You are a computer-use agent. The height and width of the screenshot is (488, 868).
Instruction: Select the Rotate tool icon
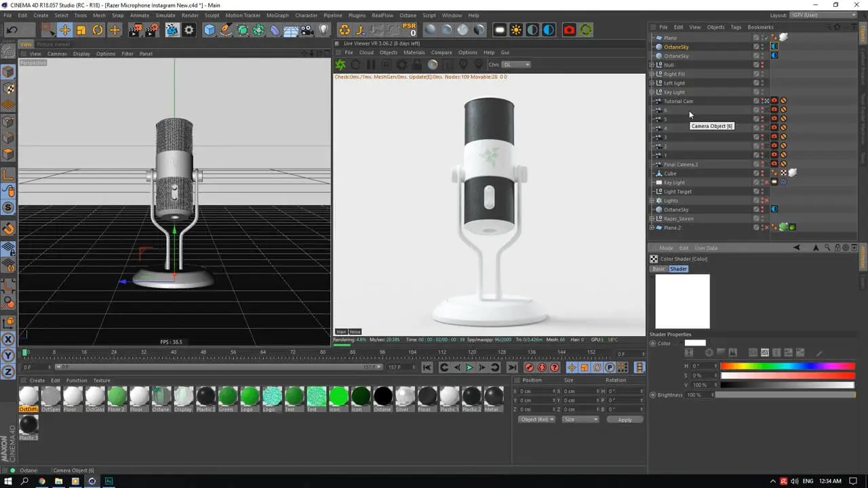tap(98, 30)
